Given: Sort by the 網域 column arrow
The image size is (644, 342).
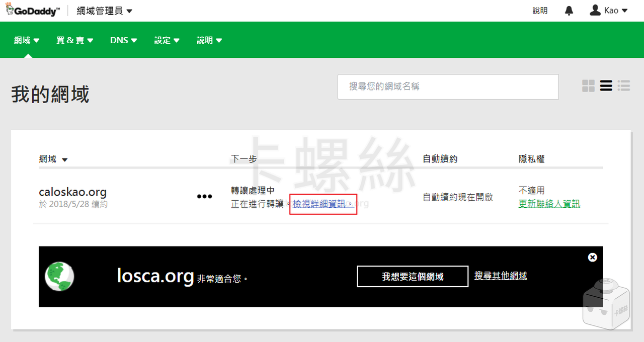Looking at the screenshot, I should click(64, 160).
